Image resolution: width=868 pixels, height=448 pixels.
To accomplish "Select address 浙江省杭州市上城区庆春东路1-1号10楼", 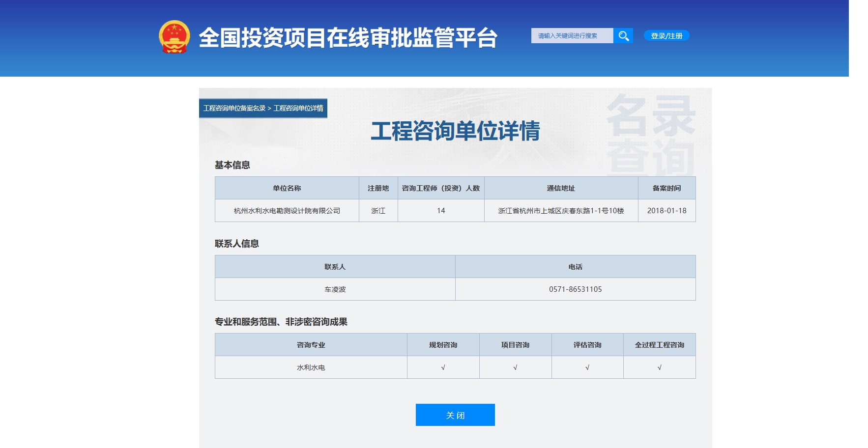I will coord(561,211).
